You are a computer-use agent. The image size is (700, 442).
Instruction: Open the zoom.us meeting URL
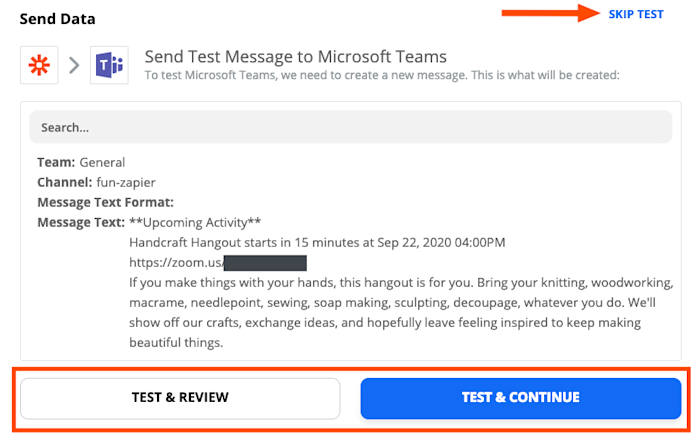[x=175, y=263]
